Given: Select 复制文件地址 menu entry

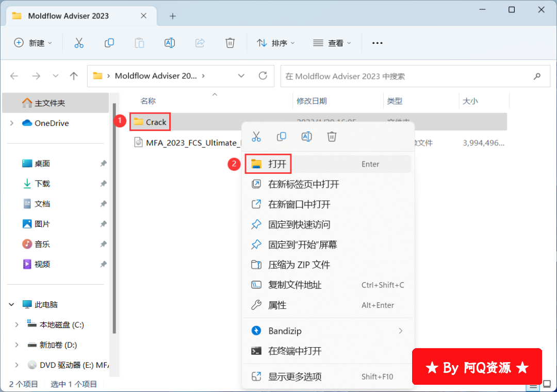Looking at the screenshot, I should coord(327,285).
